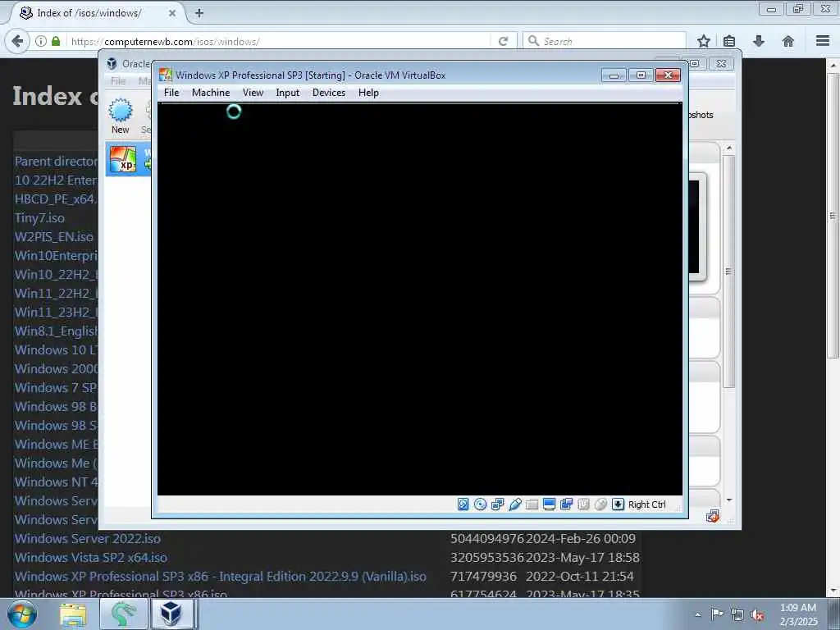This screenshot has width=840, height=630.
Task: Click the muted volume tray icon
Action: (x=757, y=614)
